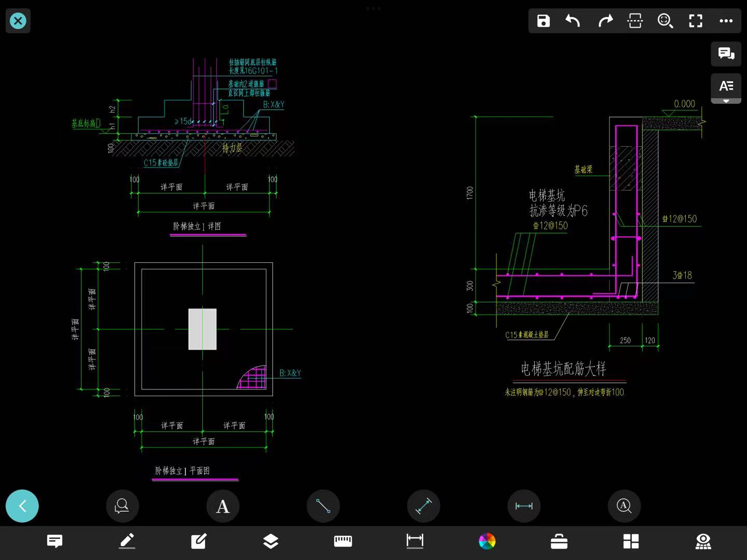Undo the last action

(573, 21)
